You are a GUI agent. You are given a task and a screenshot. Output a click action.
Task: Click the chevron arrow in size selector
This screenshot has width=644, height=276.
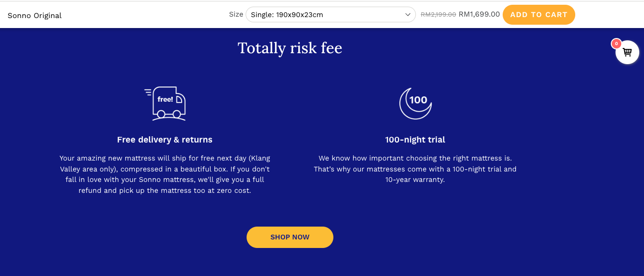pos(408,15)
